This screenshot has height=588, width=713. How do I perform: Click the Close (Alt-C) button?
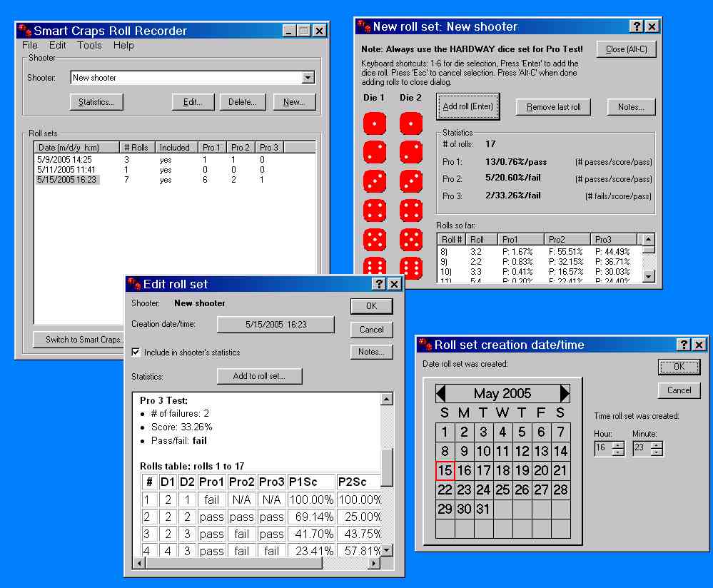tap(626, 49)
